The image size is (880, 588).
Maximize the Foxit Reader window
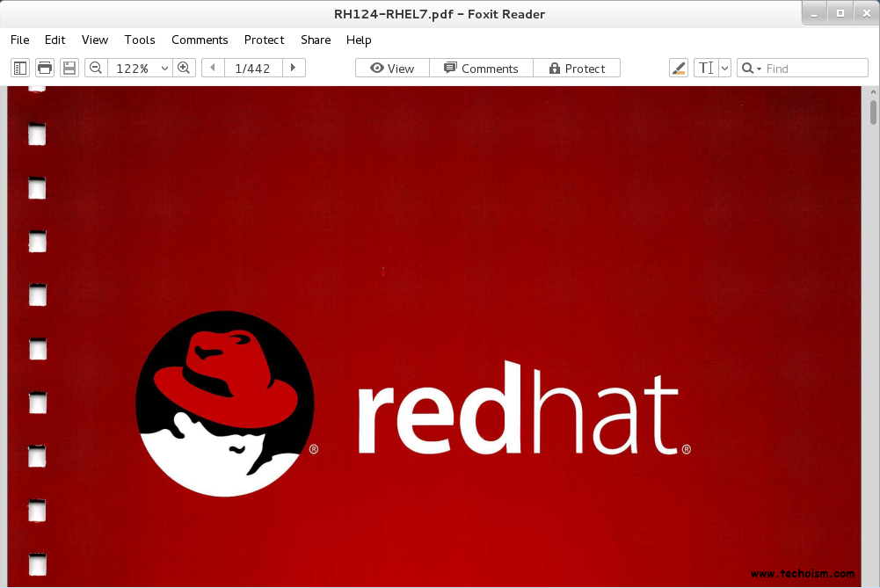[840, 13]
